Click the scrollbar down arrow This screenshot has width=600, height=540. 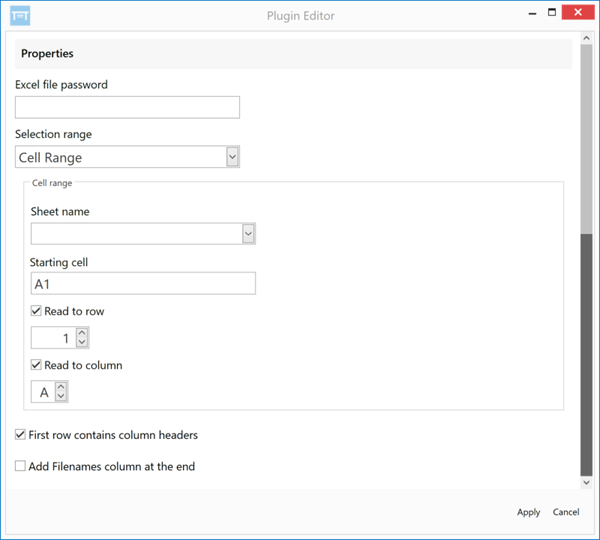(x=586, y=482)
